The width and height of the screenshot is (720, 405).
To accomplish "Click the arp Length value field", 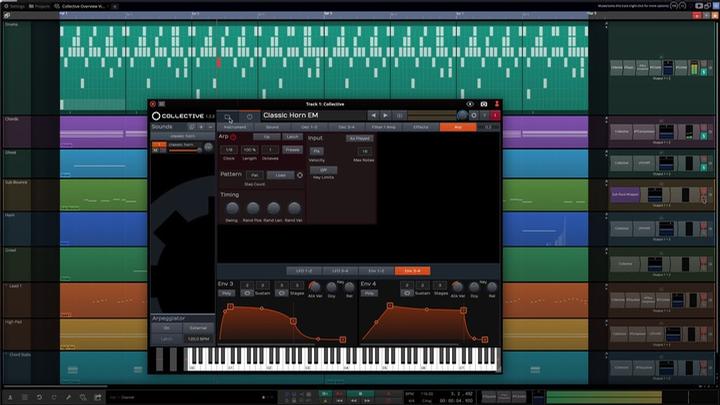I will point(249,150).
